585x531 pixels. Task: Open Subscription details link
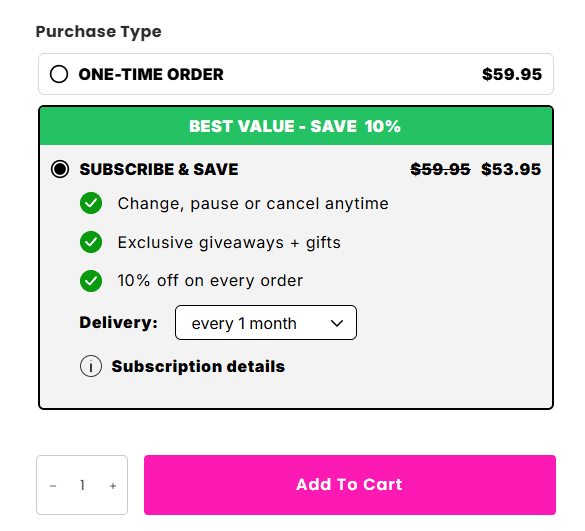[x=198, y=366]
